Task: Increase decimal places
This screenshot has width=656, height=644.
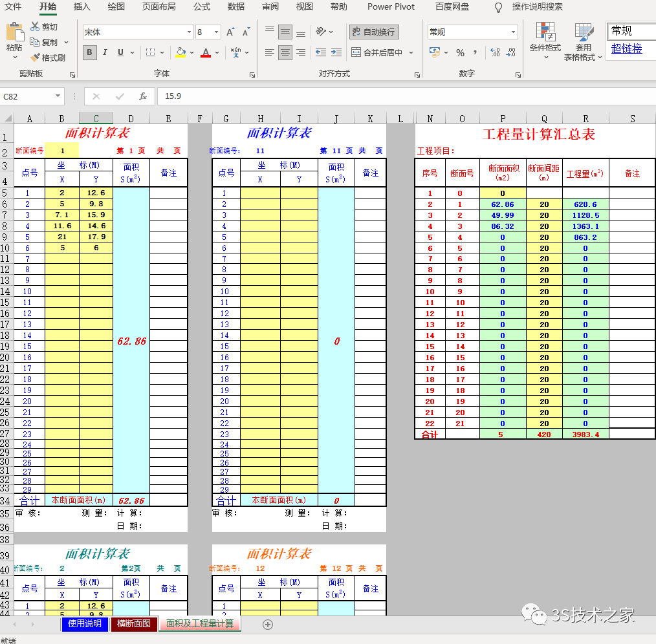Action: point(496,52)
